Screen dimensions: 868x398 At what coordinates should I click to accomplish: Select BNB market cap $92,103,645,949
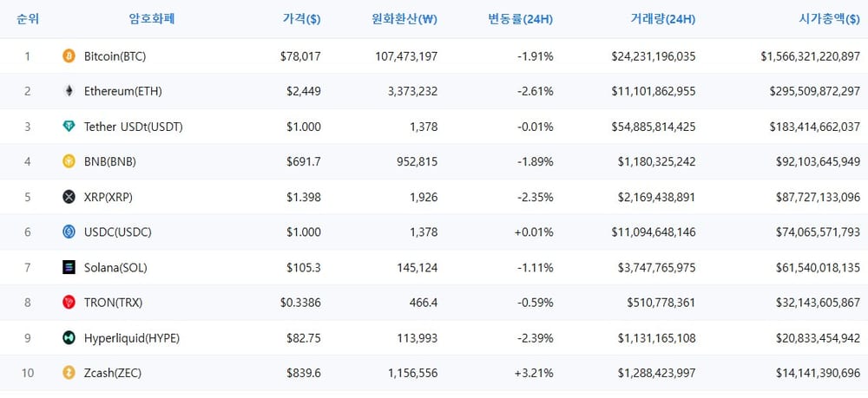[819, 162]
